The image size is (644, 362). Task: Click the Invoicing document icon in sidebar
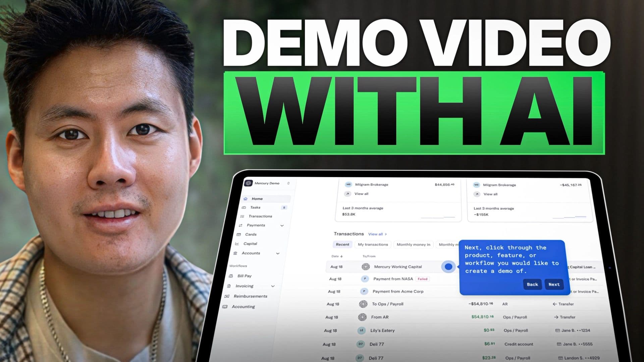(x=229, y=286)
